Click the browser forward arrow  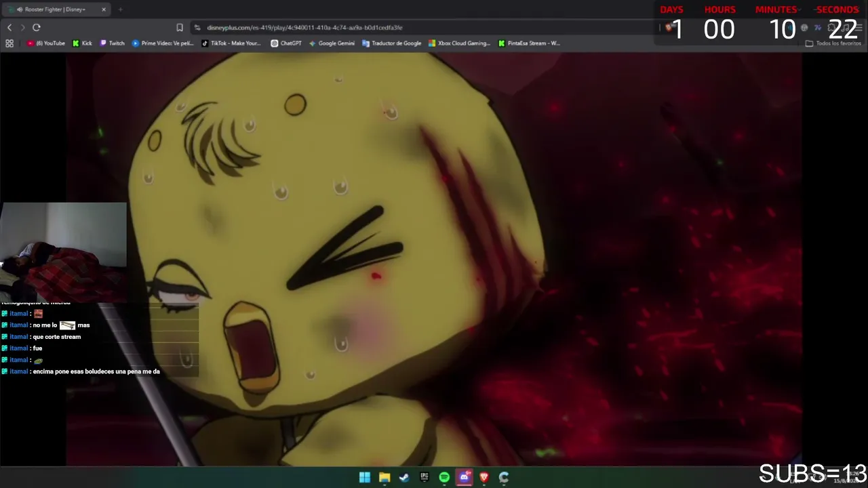[x=22, y=27]
